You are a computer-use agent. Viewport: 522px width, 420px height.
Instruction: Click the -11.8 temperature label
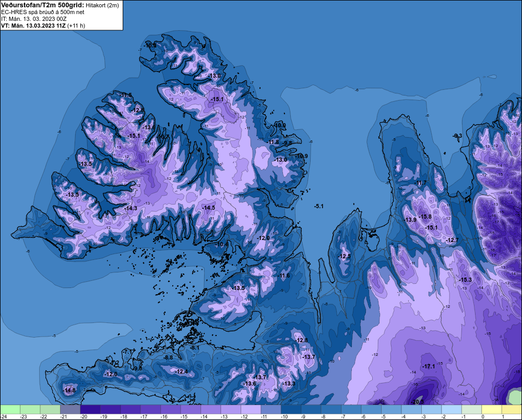[x=273, y=142]
